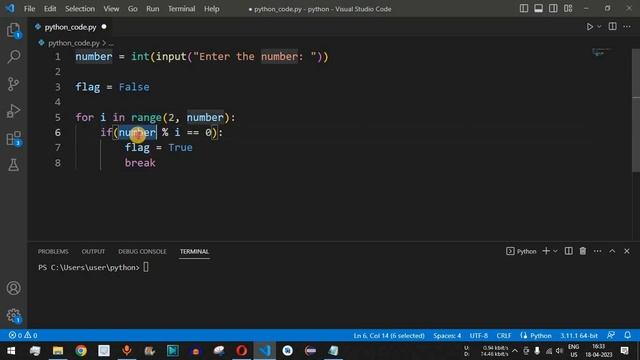
Task: Open Windows notification center icon
Action: pyautogui.click(x=624, y=351)
